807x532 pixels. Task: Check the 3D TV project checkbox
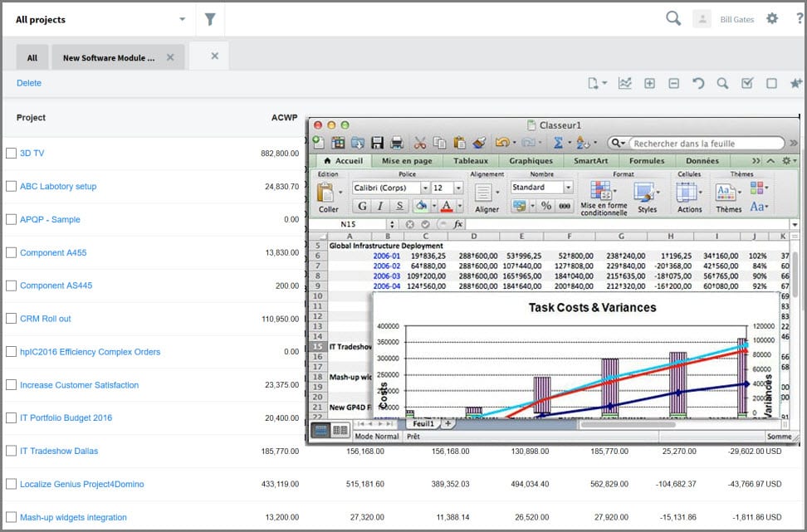(x=11, y=154)
